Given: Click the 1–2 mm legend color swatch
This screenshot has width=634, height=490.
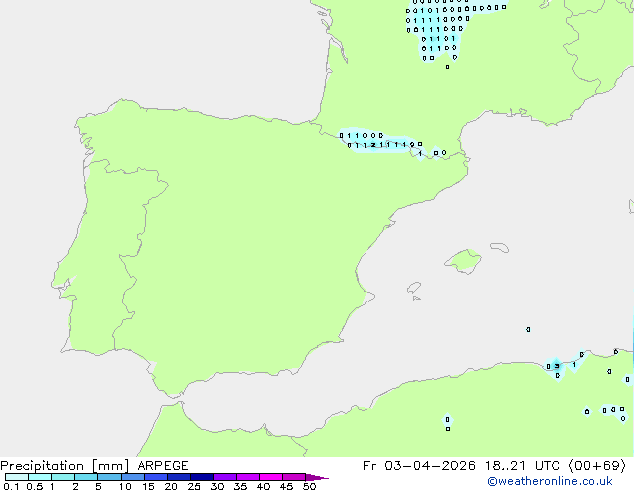Looking at the screenshot, I should pyautogui.click(x=63, y=477).
